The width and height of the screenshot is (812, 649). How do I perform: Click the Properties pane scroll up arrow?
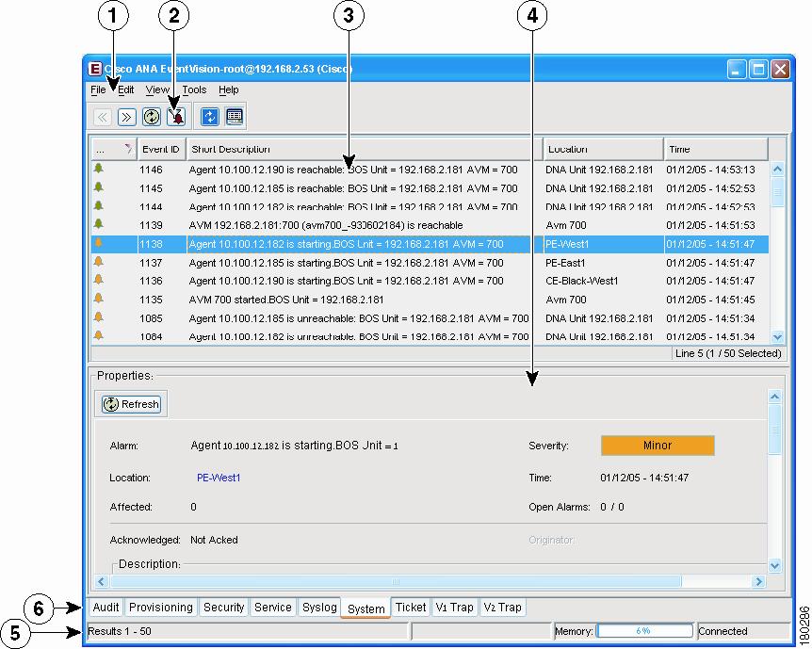click(x=774, y=397)
